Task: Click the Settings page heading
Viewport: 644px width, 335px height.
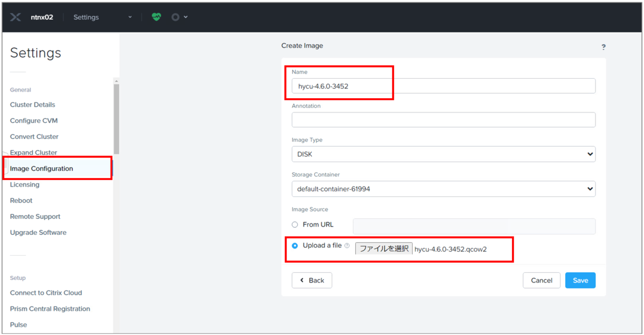Action: pyautogui.click(x=36, y=53)
